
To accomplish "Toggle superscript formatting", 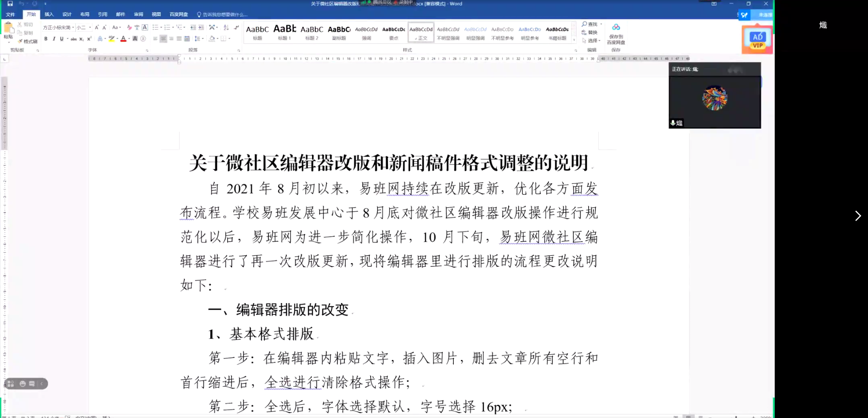I will click(89, 39).
